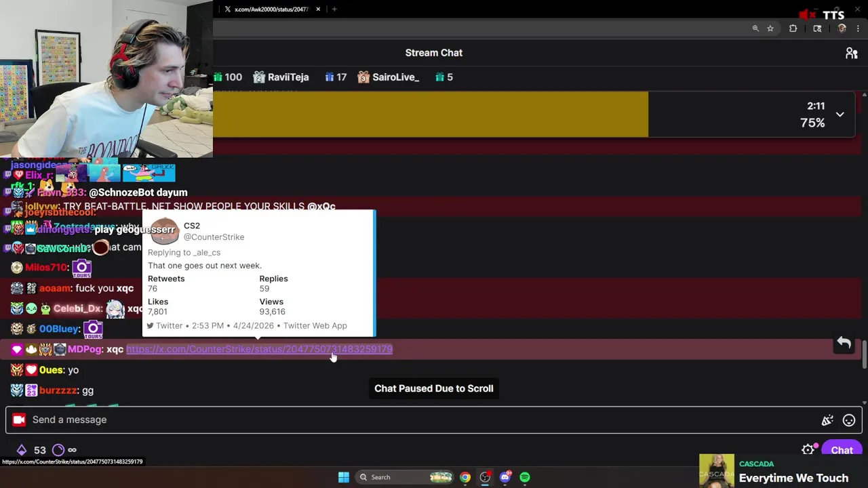This screenshot has width=868, height=488.
Task: Open the community users icon in Stream Chat header
Action: pos(852,54)
